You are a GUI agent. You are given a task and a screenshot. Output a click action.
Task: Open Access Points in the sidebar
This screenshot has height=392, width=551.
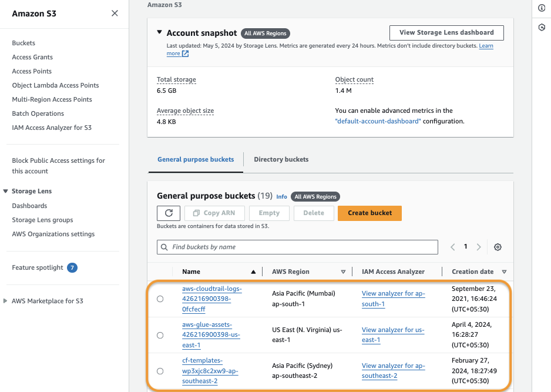point(32,71)
